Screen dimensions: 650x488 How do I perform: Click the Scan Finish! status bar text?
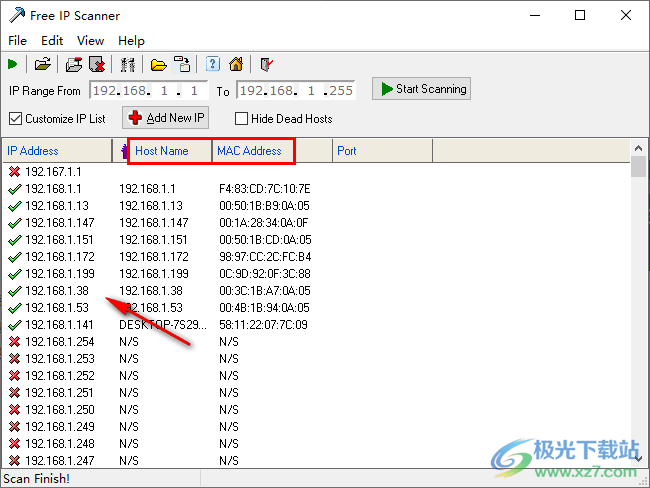pos(36,479)
